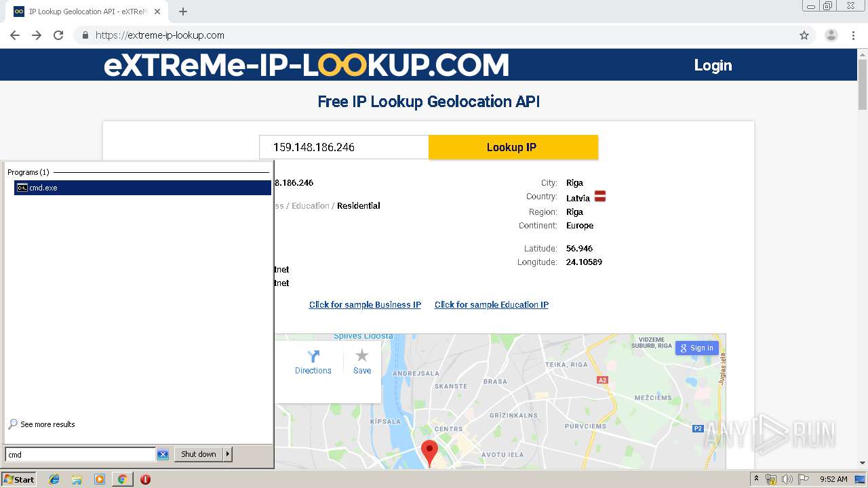
Task: Close the IP Lookup Geolocation API tab
Action: (x=157, y=12)
